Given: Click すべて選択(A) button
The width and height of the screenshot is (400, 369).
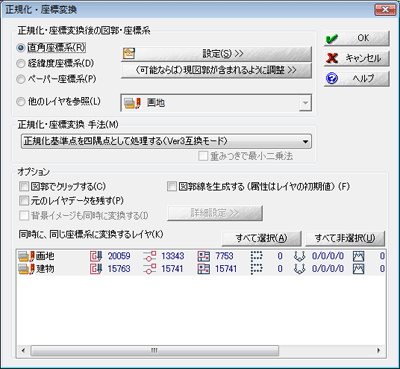Looking at the screenshot, I should click(x=262, y=238).
